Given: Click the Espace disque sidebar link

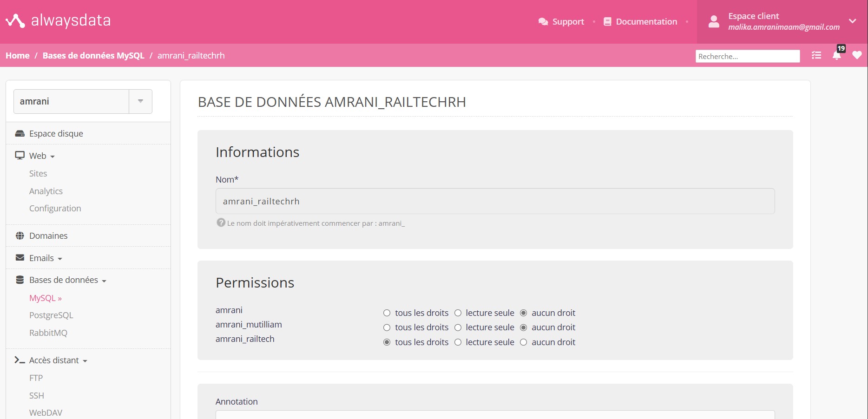Looking at the screenshot, I should (x=56, y=134).
